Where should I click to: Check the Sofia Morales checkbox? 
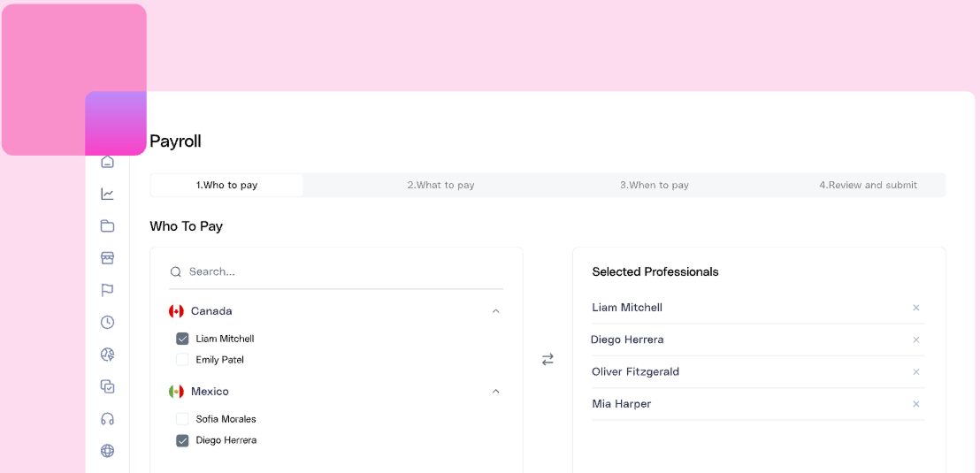(x=182, y=419)
